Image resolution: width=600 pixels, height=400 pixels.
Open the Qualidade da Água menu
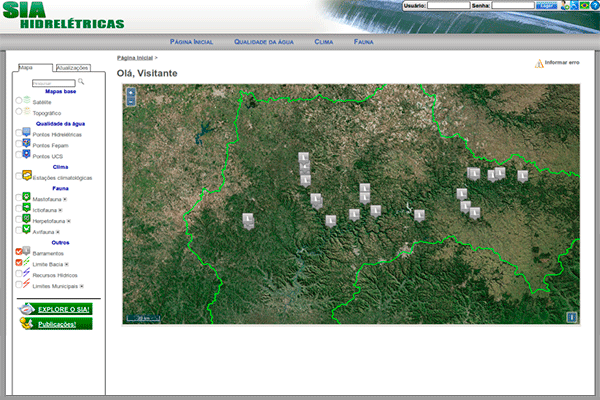pyautogui.click(x=263, y=43)
